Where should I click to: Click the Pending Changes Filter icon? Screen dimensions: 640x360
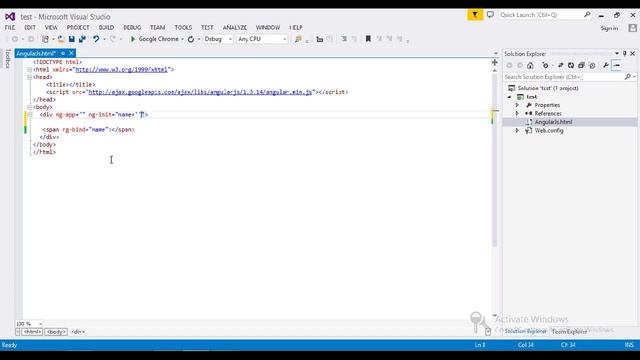point(545,65)
